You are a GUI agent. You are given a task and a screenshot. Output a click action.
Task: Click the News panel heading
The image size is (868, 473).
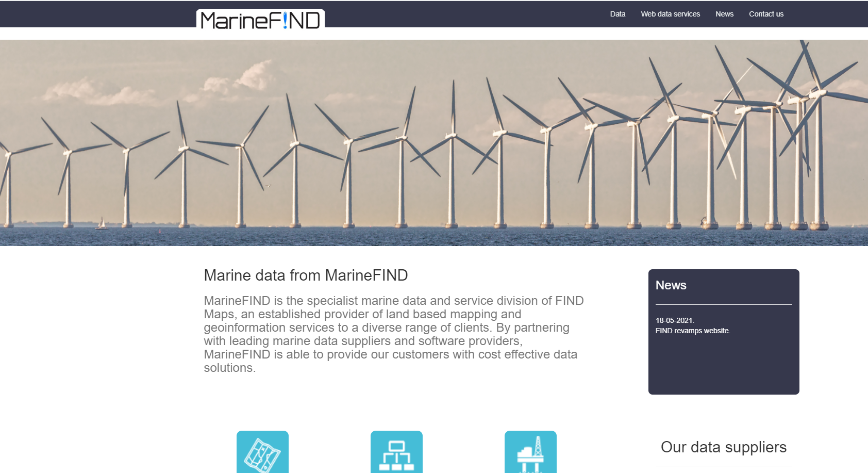point(671,285)
